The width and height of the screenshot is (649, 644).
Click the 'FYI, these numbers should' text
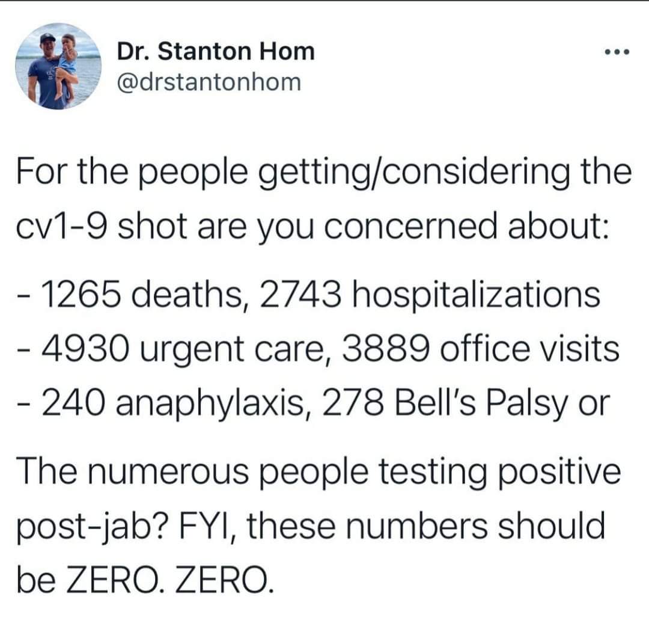[392, 526]
